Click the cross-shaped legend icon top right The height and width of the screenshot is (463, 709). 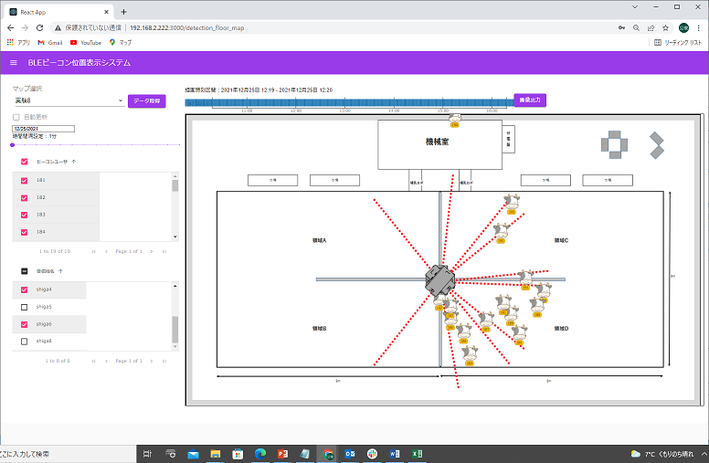(615, 144)
